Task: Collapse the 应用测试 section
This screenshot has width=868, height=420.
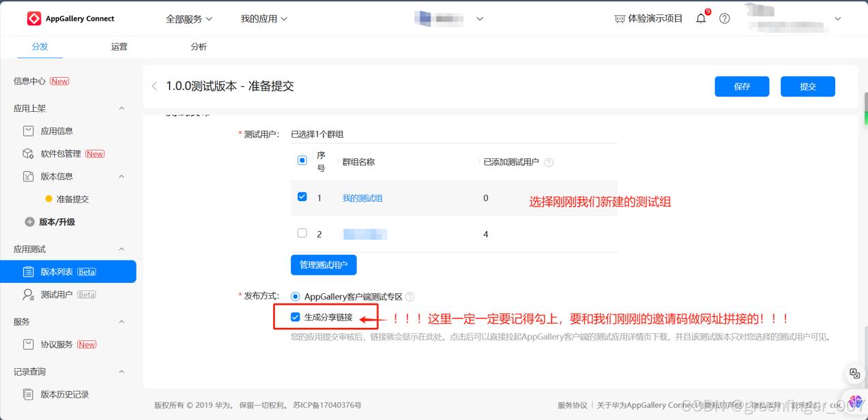Action: (x=121, y=249)
